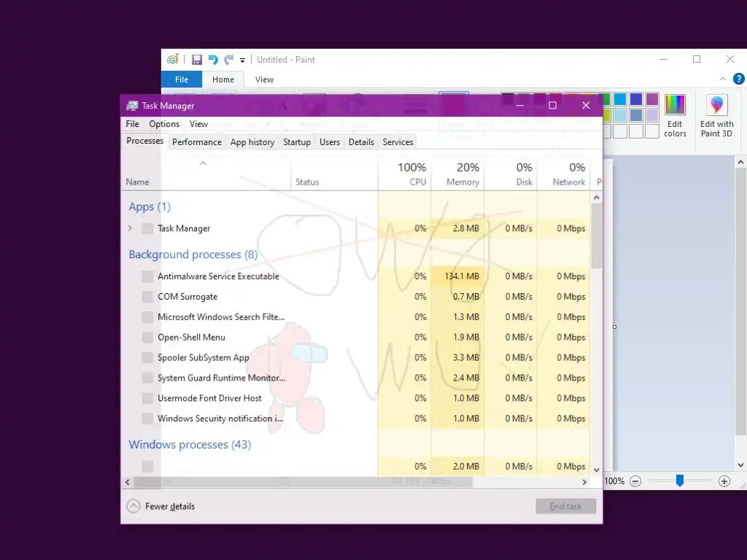The image size is (747, 560).
Task: Sort processes by the Memory column
Action: (458, 174)
